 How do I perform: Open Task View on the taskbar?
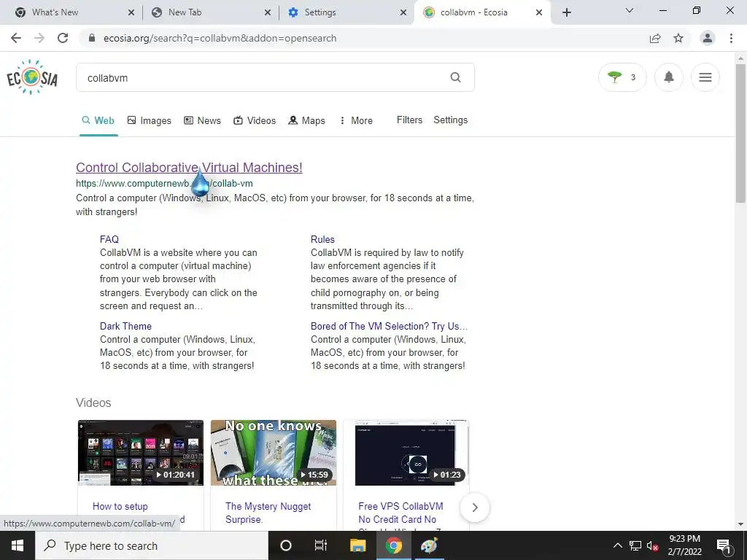(321, 545)
